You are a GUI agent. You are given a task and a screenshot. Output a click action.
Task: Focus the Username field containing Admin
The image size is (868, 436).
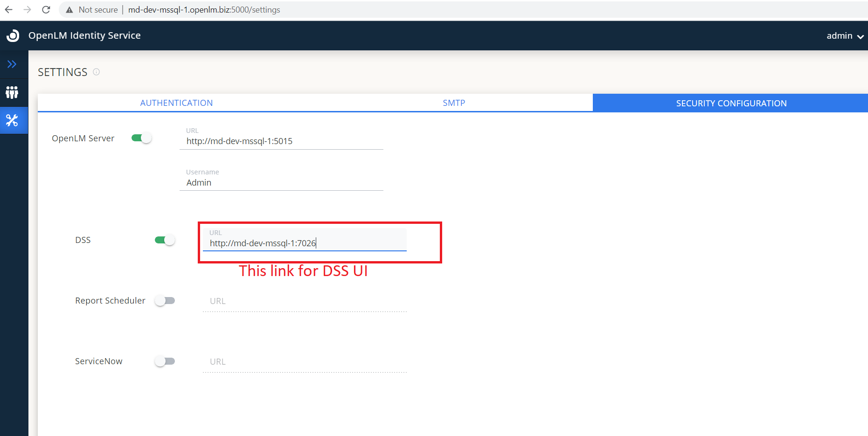[281, 183]
